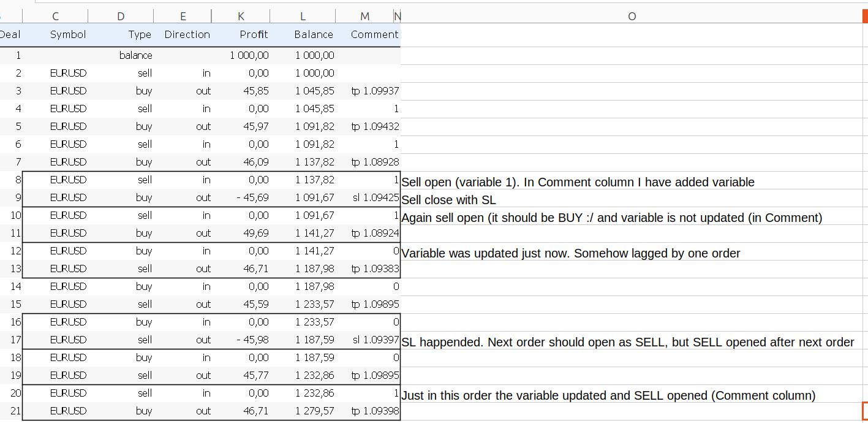Select profit cell 45,97

[x=256, y=126]
